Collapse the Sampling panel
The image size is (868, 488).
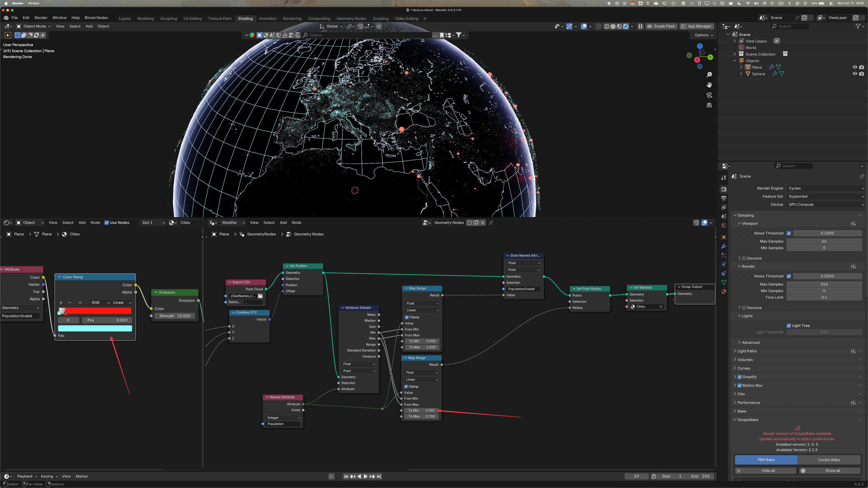[745, 215]
